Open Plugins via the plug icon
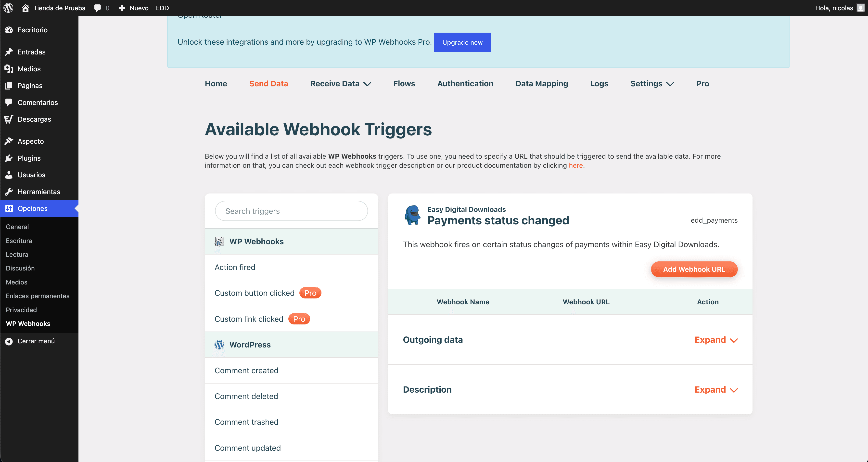Screen dimensions: 868x462 click(9, 158)
